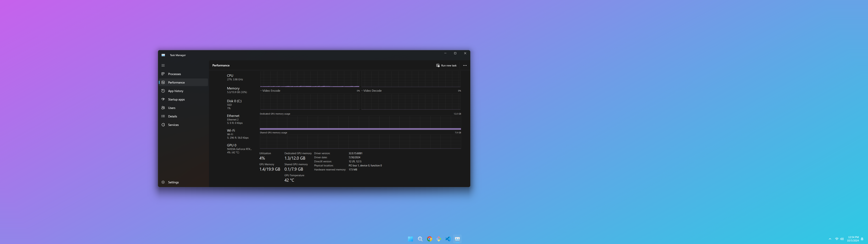
Task: Select the Performance tab in sidebar
Action: pos(176,83)
